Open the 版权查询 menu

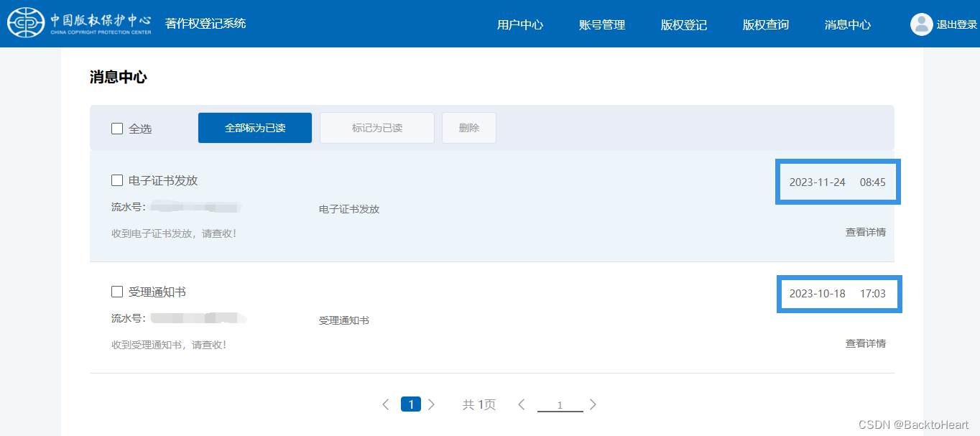tap(766, 24)
